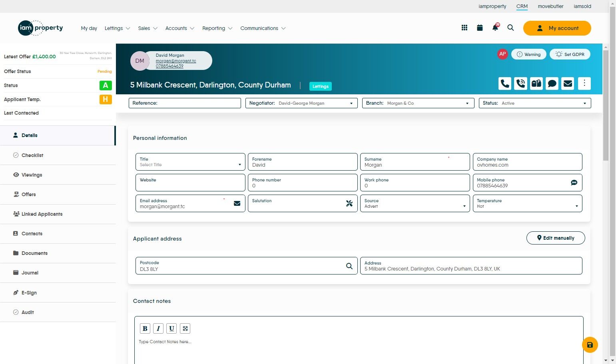Screen dimensions: 616x364
Task: Toggle underline formatting in Contact notes
Action: 171,328
